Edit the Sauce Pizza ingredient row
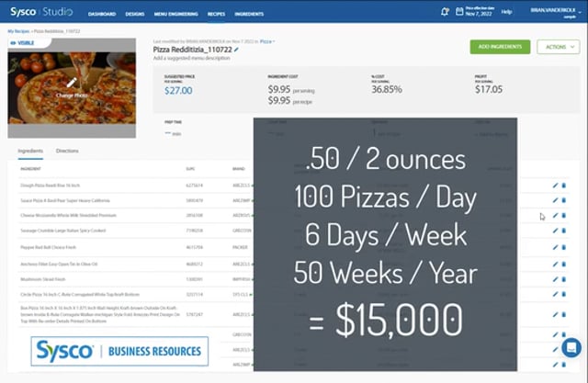Viewport: 588px width, 383px height. pos(555,200)
